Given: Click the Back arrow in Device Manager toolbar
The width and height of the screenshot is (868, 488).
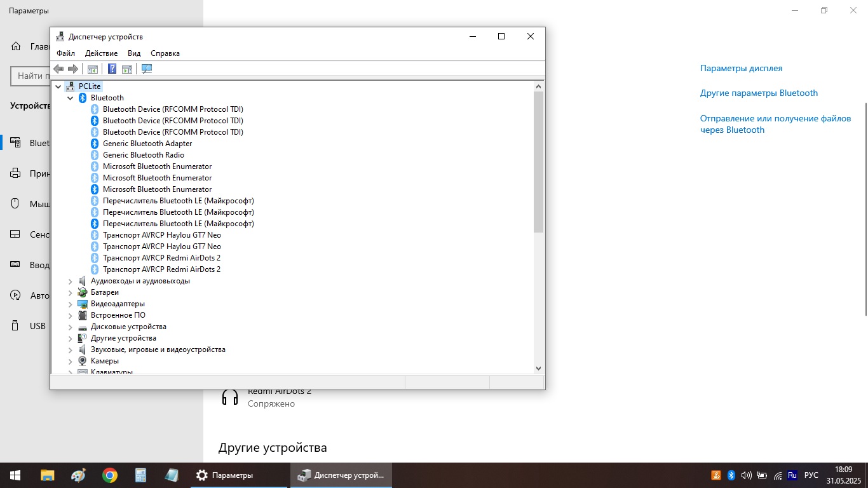Looking at the screenshot, I should [59, 69].
